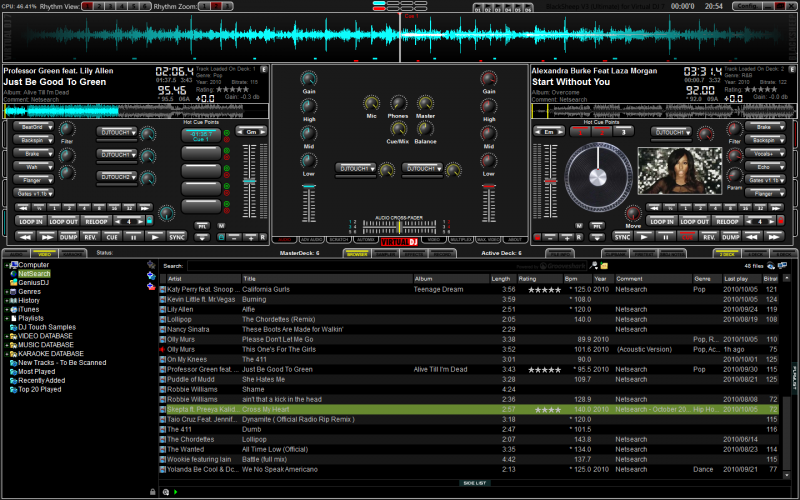Click the red CUE on right deck

(687, 237)
